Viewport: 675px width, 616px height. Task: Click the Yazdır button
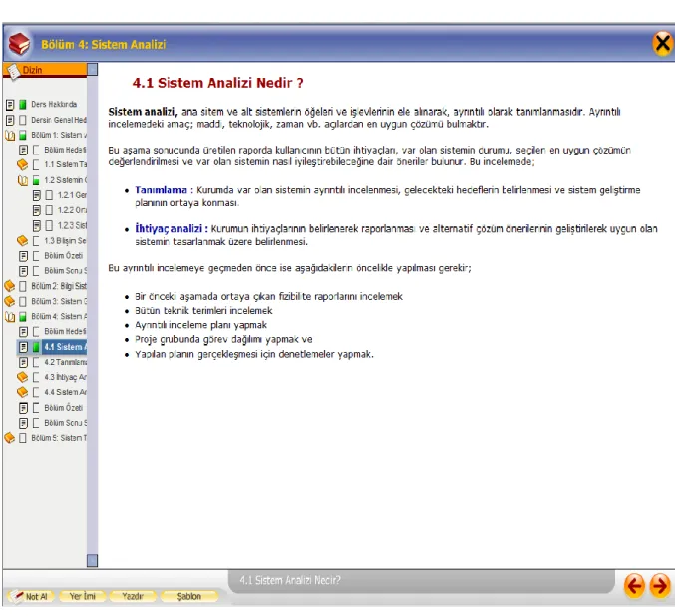pyautogui.click(x=133, y=596)
